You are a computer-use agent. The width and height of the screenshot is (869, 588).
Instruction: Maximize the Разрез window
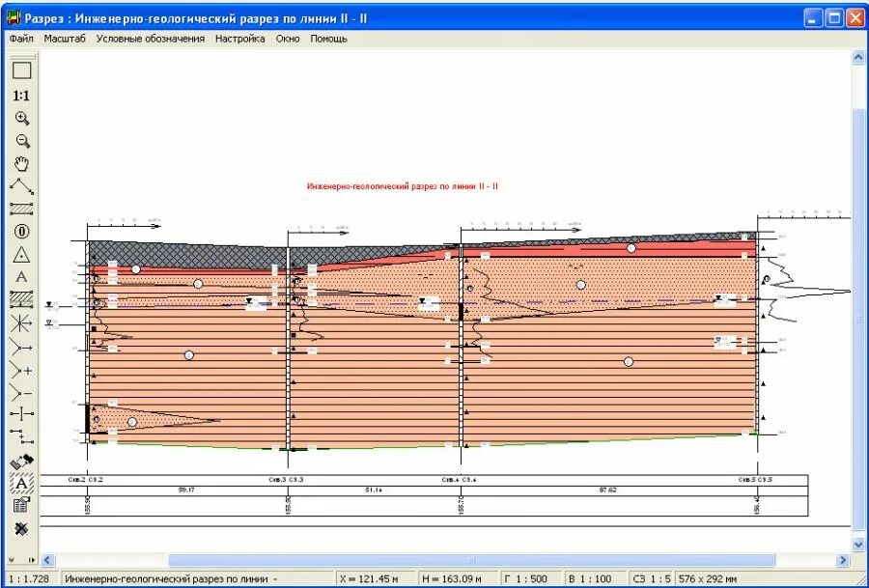(x=834, y=18)
